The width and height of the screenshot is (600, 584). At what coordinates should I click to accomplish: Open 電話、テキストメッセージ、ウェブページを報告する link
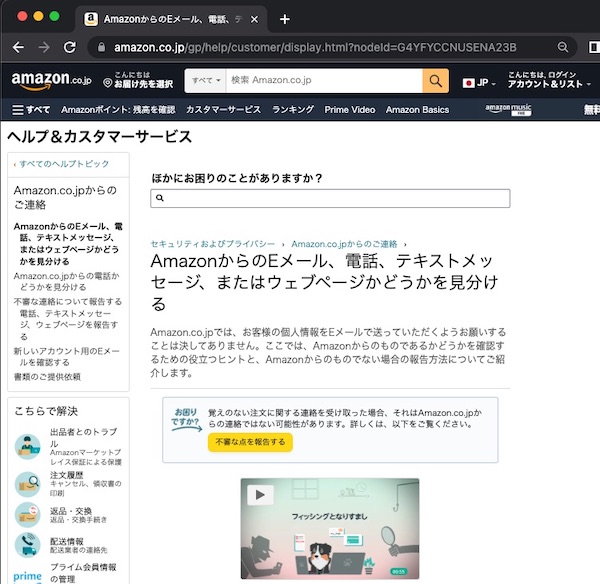(68, 325)
